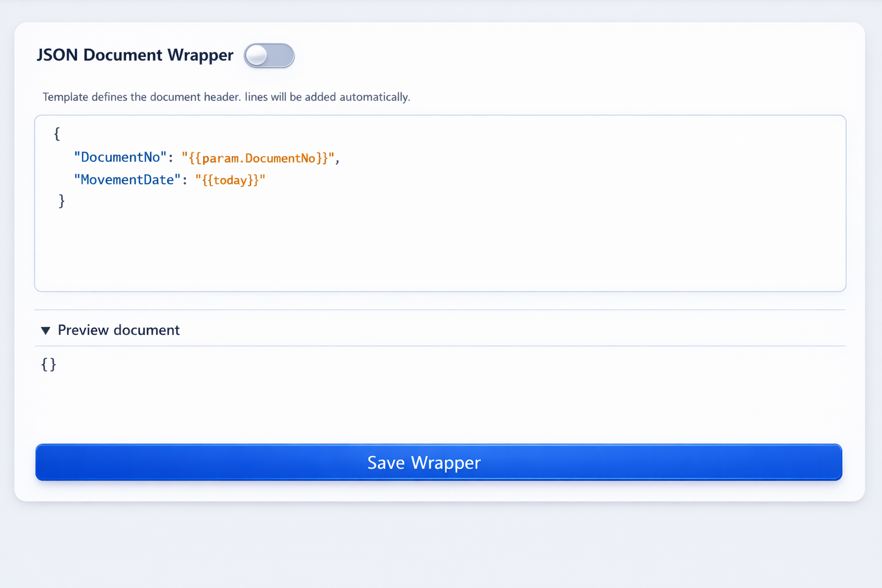Select the DocumentNo property key
This screenshot has width=882, height=588.
point(119,157)
